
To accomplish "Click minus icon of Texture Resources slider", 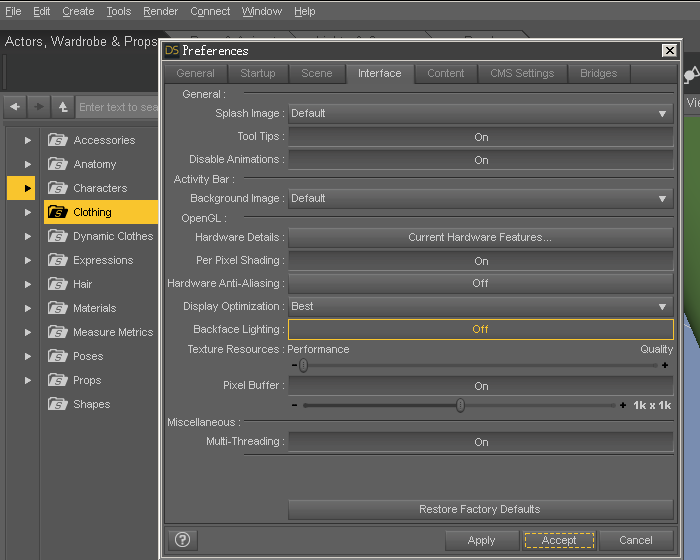I will 294,365.
